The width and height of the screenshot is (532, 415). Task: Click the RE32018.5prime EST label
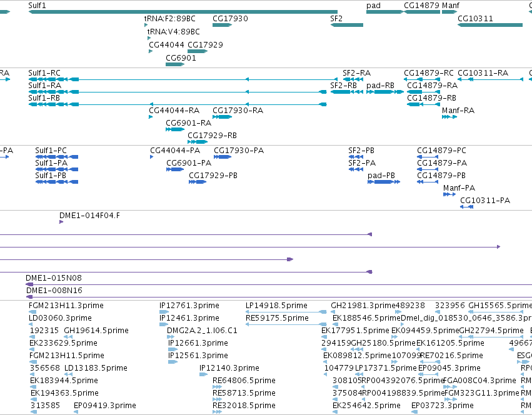[244, 406]
